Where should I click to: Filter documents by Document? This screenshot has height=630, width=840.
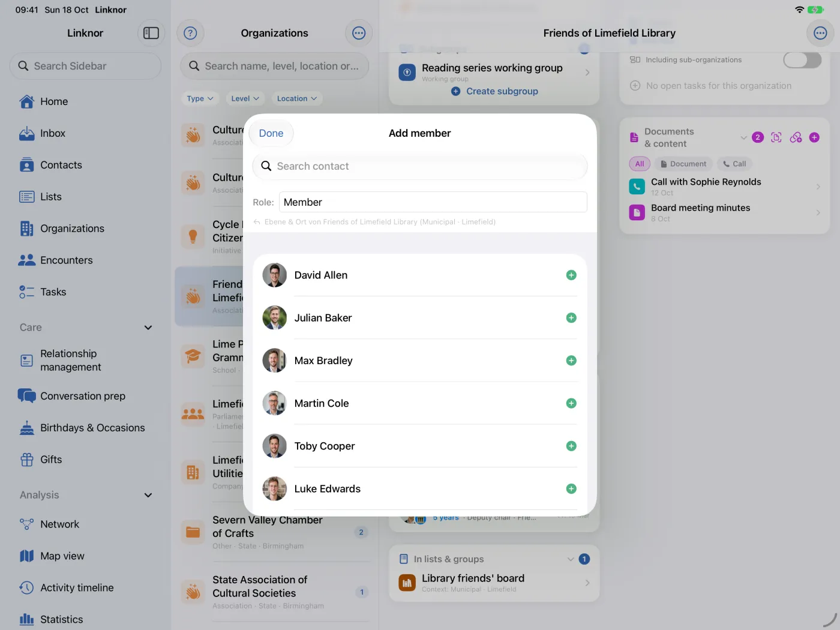pos(683,164)
